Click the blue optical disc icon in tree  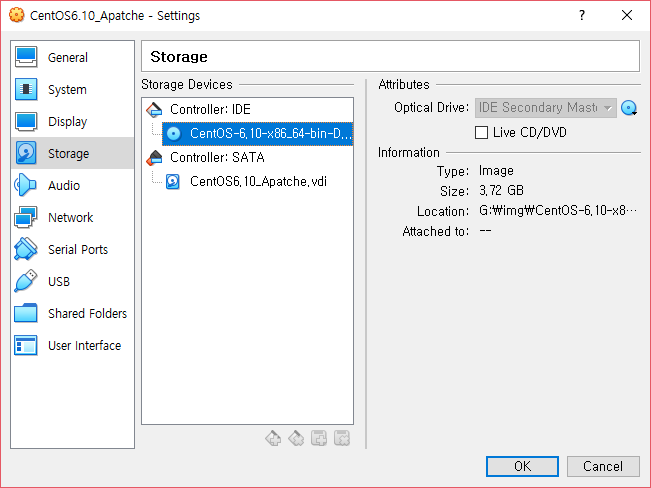[174, 134]
